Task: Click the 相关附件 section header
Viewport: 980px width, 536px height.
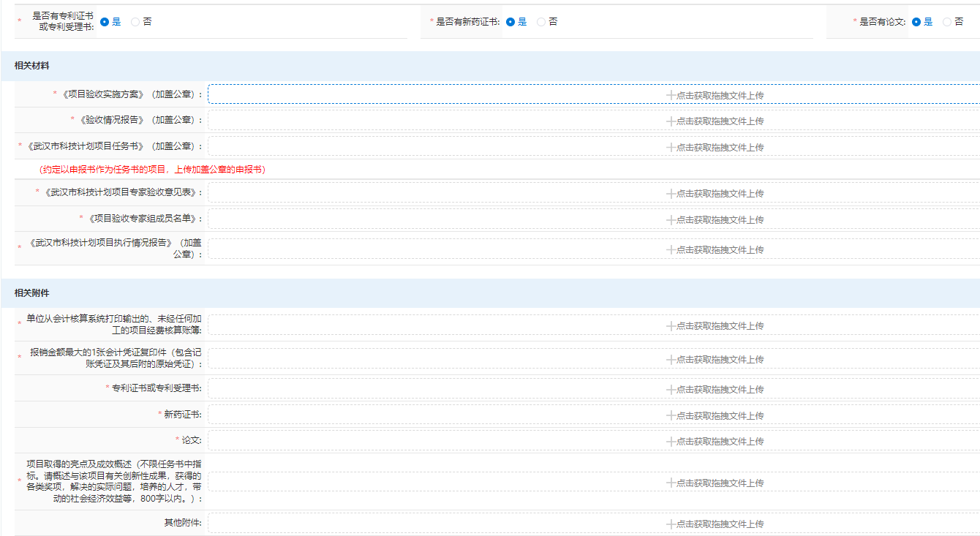Action: (32, 292)
